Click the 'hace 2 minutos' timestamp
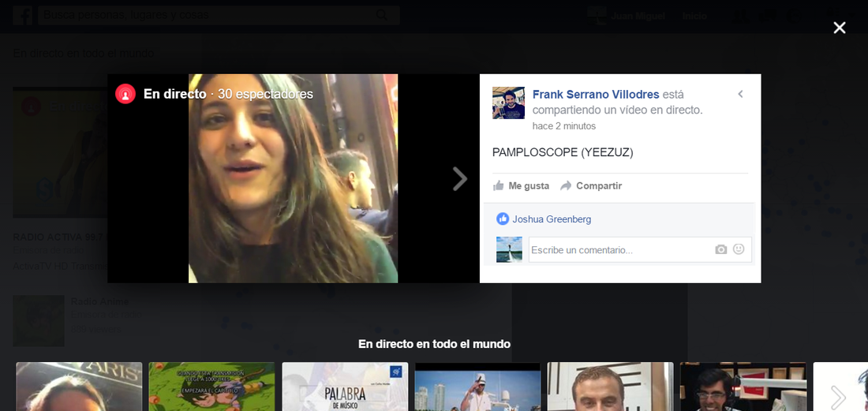The height and width of the screenshot is (411, 868). pyautogui.click(x=564, y=126)
